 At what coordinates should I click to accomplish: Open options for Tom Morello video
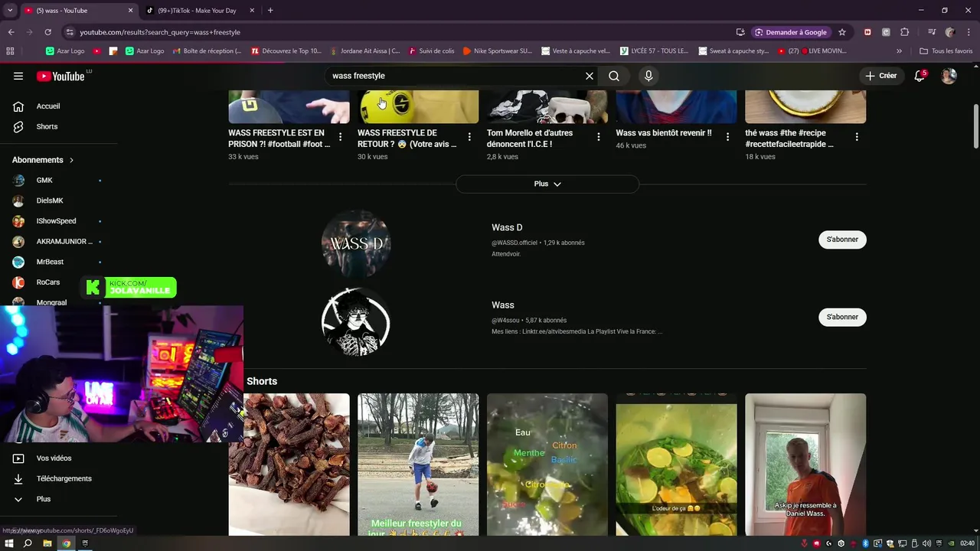pyautogui.click(x=599, y=136)
